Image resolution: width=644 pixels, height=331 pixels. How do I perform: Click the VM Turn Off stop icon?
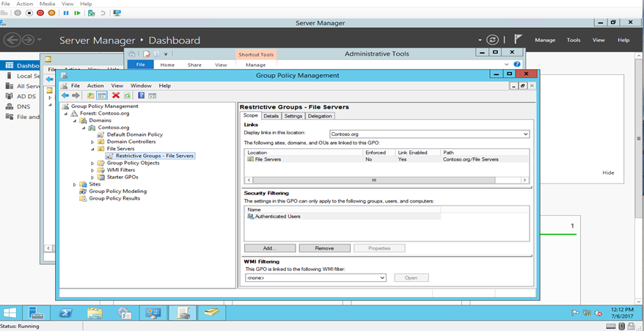tap(29, 12)
